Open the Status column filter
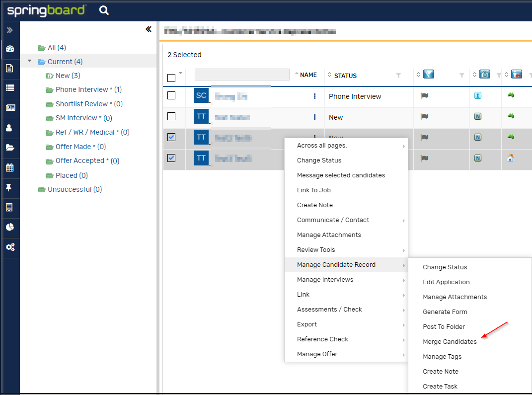The image size is (532, 395). 398,76
